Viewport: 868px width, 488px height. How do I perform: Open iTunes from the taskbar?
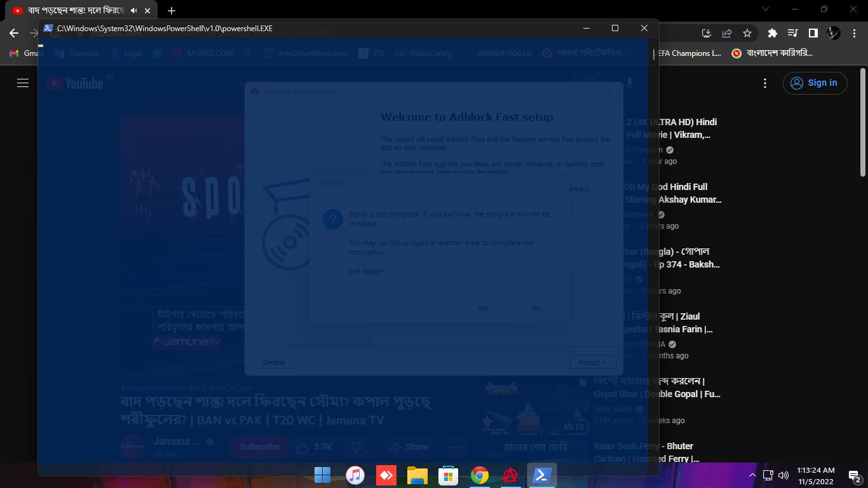[355, 475]
